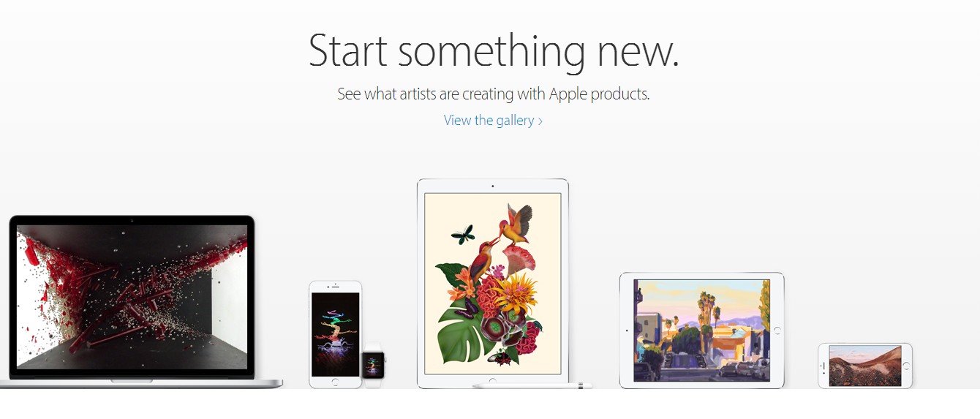Screen dimensions: 980x419
Task: Open the street painting on the landscape iPad
Action: point(701,330)
